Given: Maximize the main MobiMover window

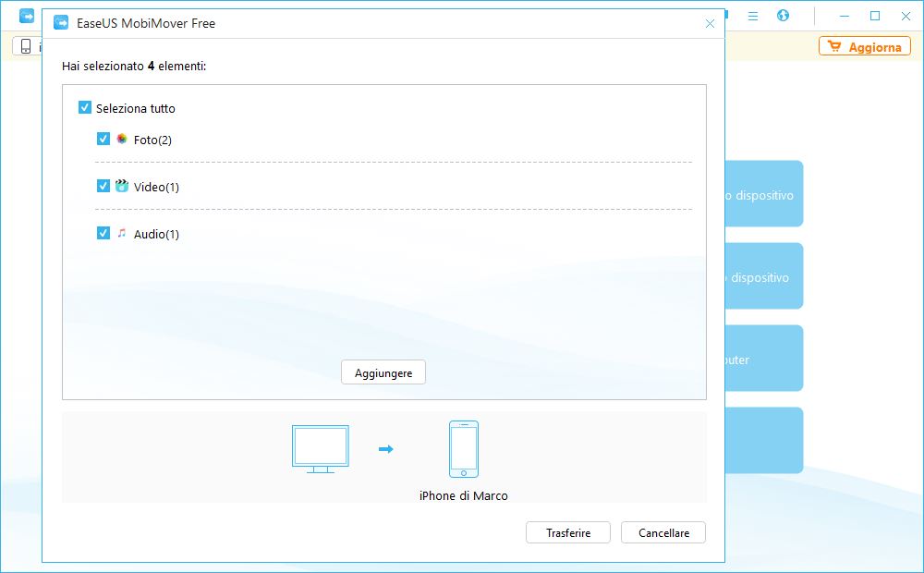Looking at the screenshot, I should point(875,16).
